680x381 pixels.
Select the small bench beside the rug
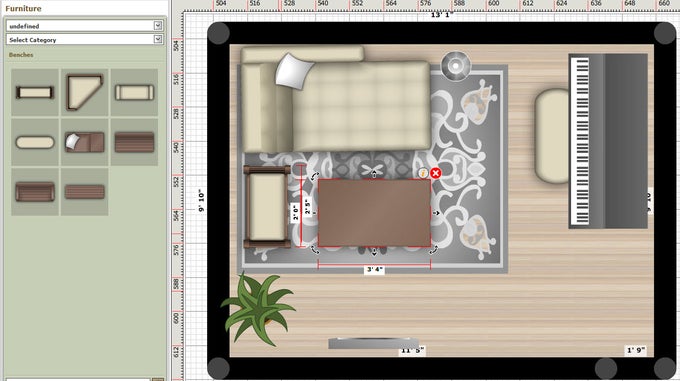[x=267, y=207]
